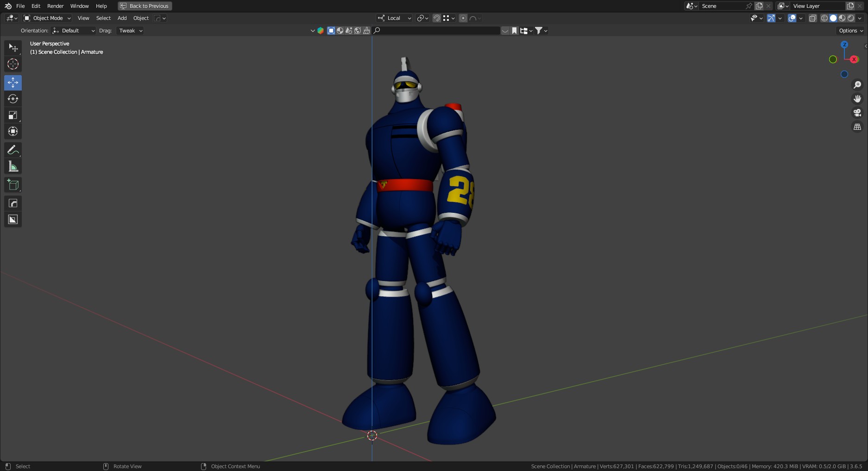
Task: Click the Blender logo menu icon
Action: (x=8, y=6)
